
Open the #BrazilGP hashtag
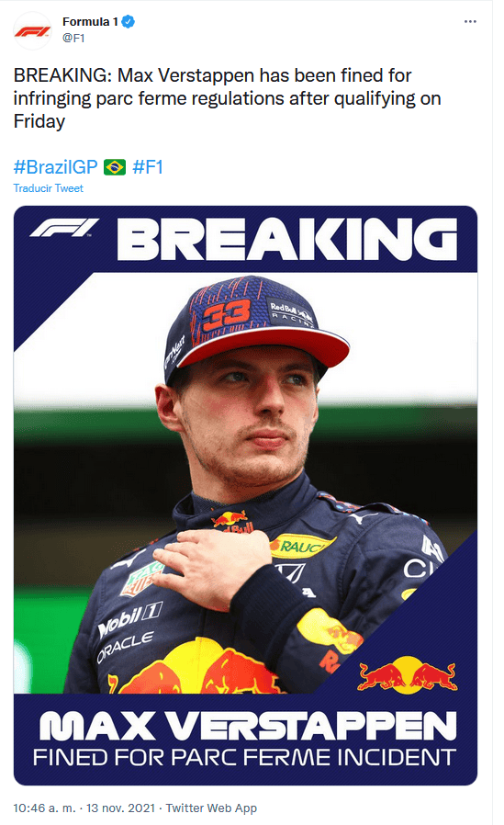click(x=56, y=167)
